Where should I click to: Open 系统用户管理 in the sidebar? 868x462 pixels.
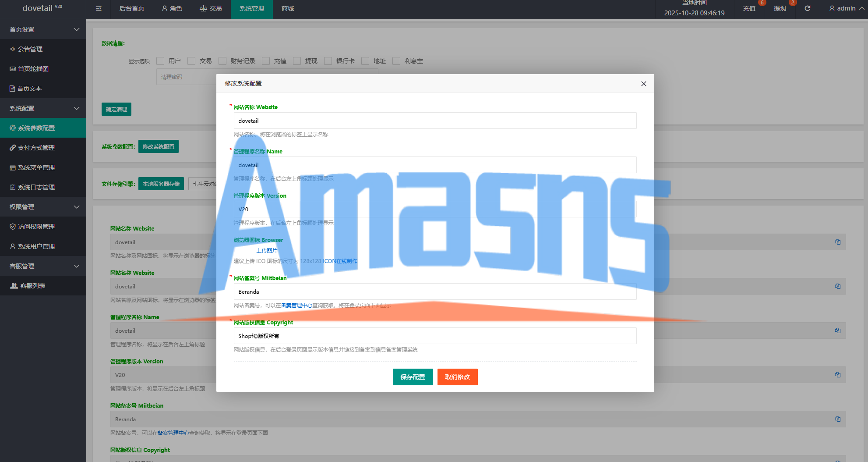click(x=43, y=246)
